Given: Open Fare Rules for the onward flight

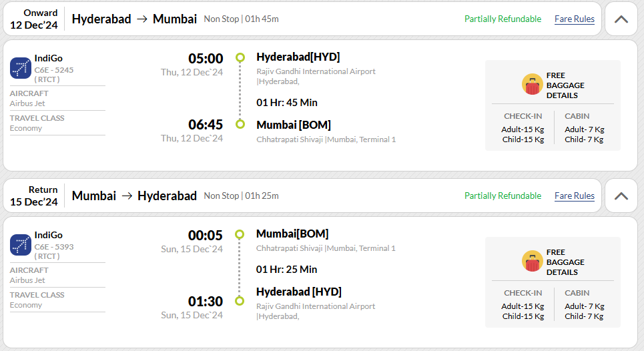Looking at the screenshot, I should pos(574,19).
